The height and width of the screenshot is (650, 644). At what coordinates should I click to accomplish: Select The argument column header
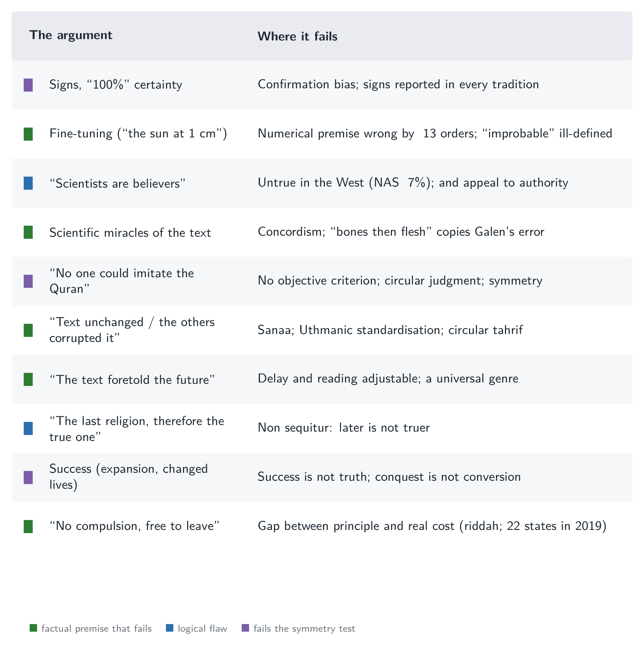coord(71,35)
